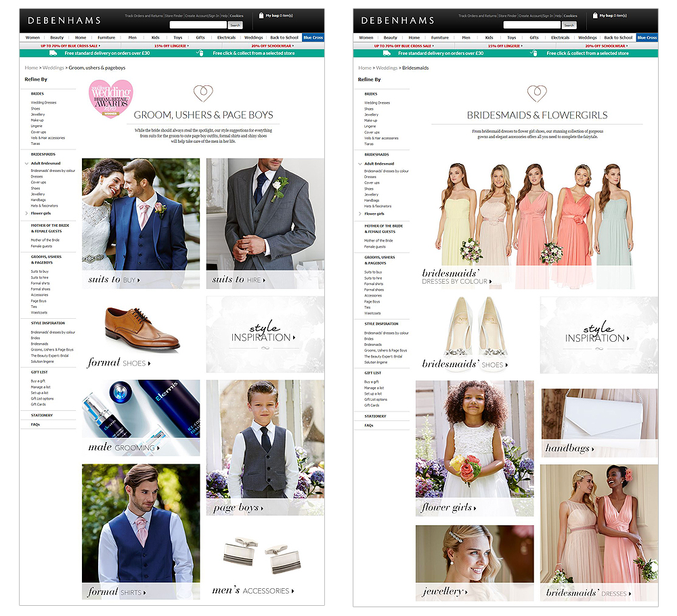Click the click & collect store icon in the green bar
The width and height of the screenshot is (677, 616).
click(198, 52)
